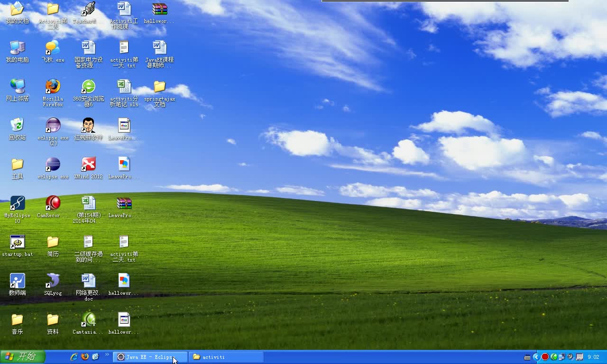Select the activiti第二天.txt file
The image size is (607, 364).
click(x=124, y=248)
